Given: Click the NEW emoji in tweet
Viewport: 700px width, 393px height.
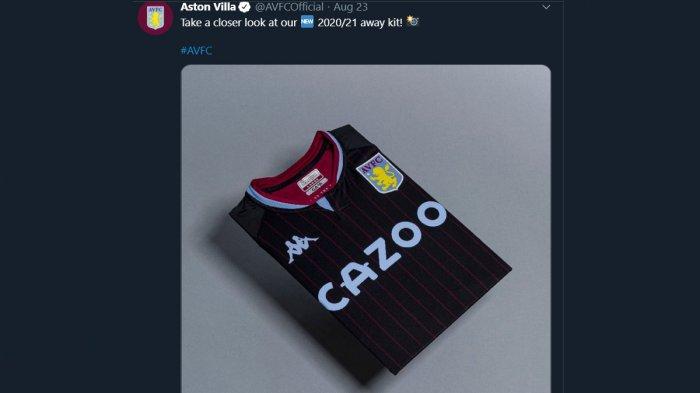Looking at the screenshot, I should click(x=307, y=21).
